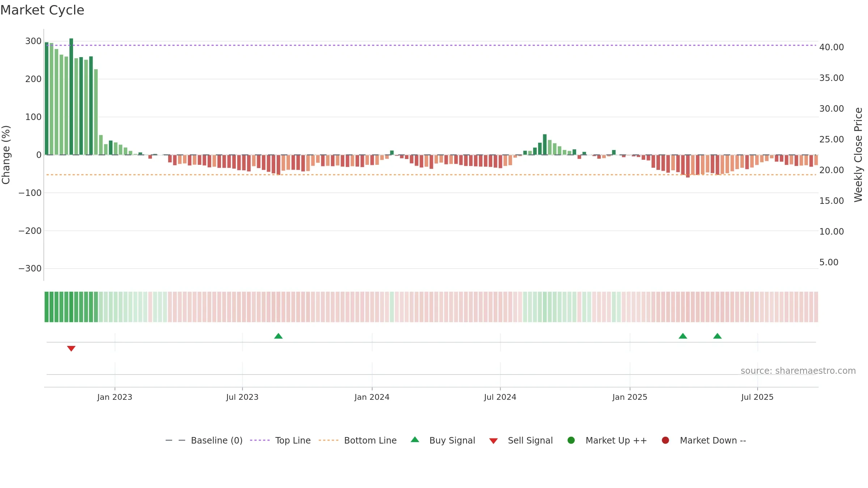Click the Jan 2023 x-axis label
Screen dimensions: 868x488
pyautogui.click(x=115, y=397)
